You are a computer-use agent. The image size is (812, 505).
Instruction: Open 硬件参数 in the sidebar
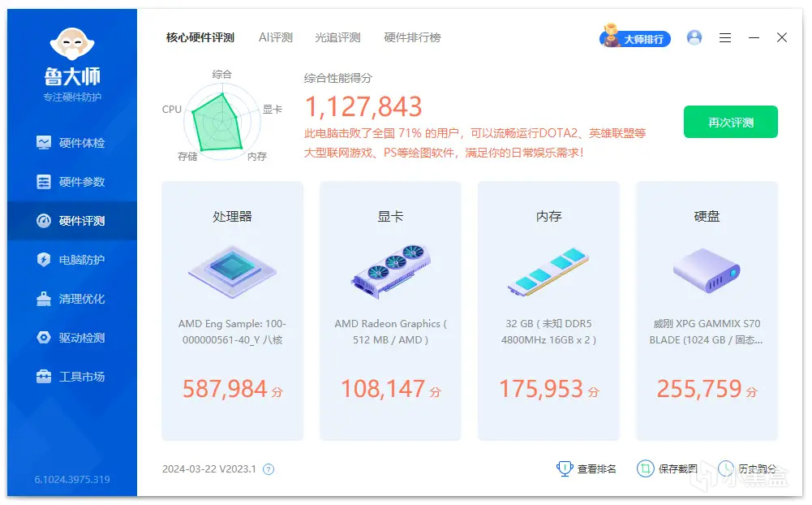coord(72,182)
